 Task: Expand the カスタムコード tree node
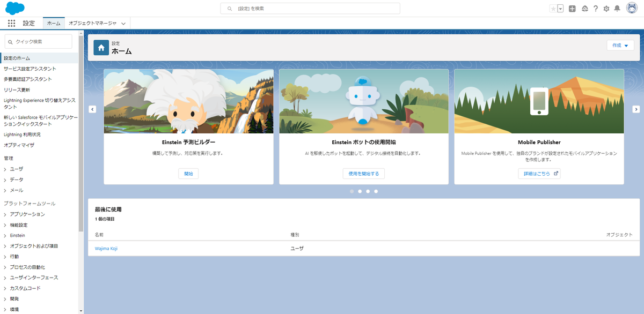coord(5,288)
